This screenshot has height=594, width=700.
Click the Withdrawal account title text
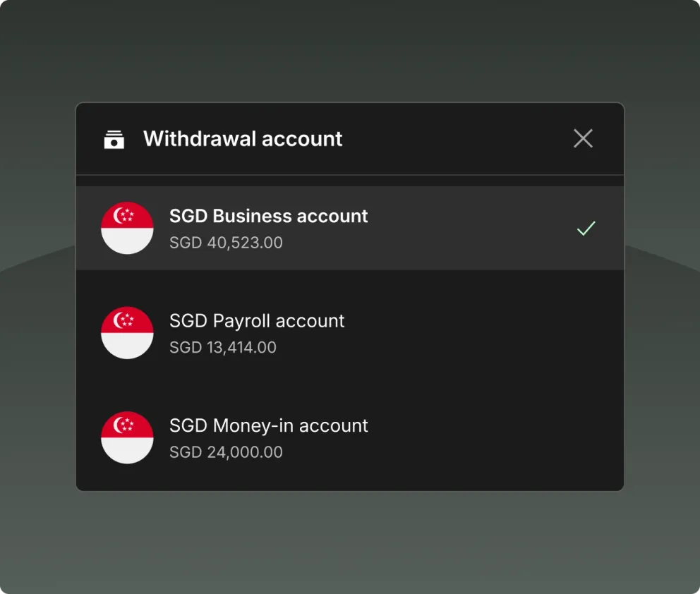coord(243,139)
